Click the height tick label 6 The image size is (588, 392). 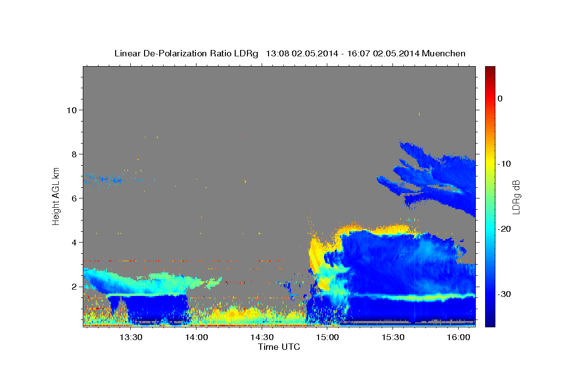coord(75,198)
